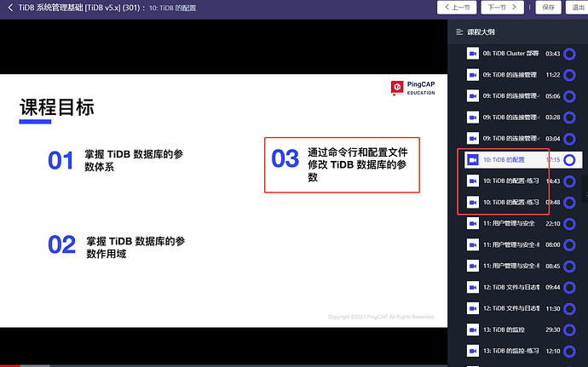Click video icon of the 29:30 lesson

[x=472, y=330]
